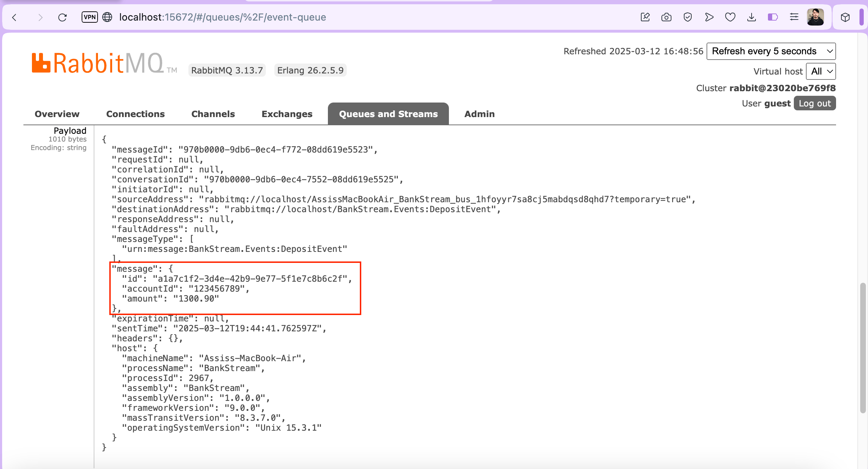Click the responseAddress null line

[173, 219]
